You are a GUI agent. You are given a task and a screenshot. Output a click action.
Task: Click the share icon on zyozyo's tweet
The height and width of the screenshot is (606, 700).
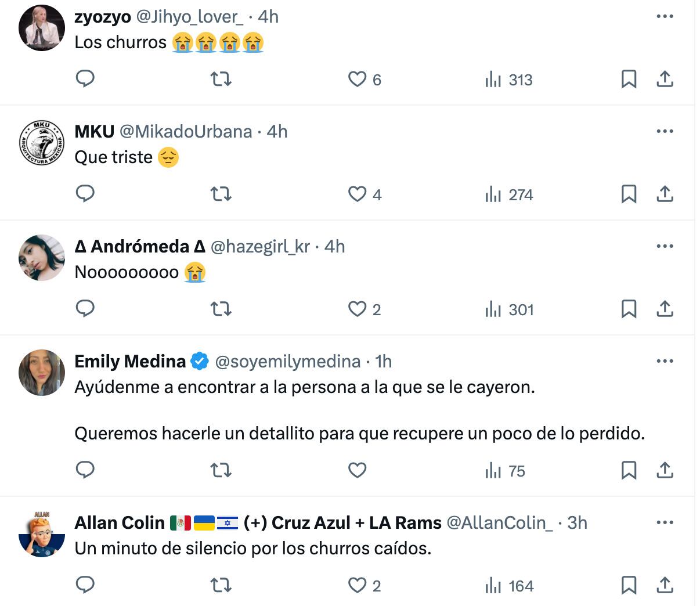[666, 80]
